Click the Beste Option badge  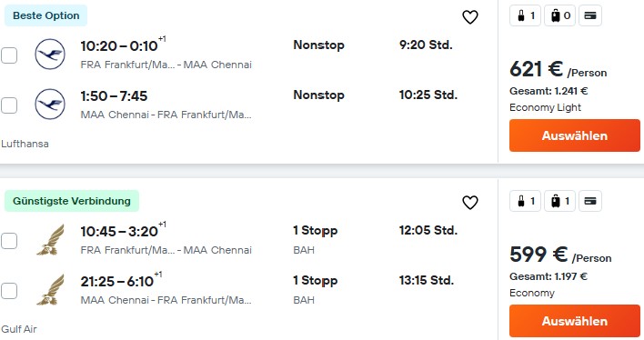pyautogui.click(x=46, y=15)
